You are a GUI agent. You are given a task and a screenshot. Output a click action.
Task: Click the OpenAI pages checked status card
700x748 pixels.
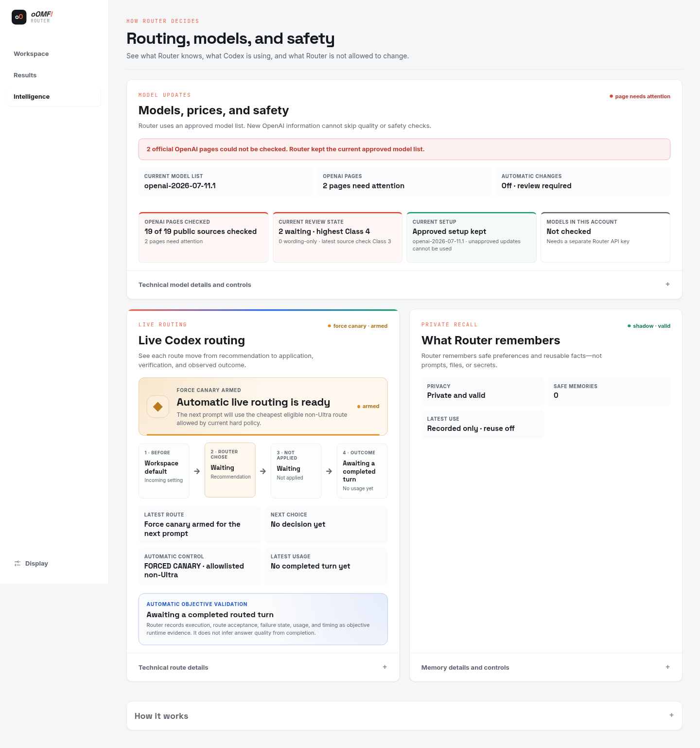coord(204,237)
